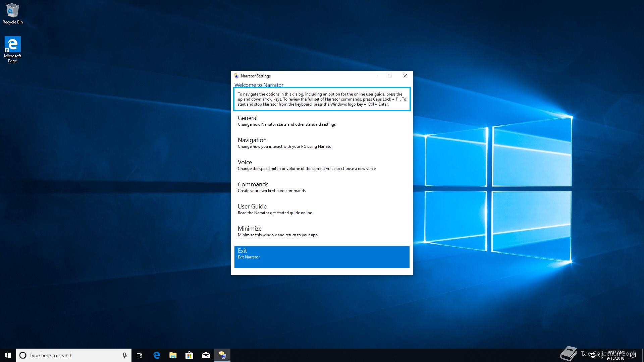Click the Windows Start button
The width and height of the screenshot is (644, 362).
click(8, 355)
